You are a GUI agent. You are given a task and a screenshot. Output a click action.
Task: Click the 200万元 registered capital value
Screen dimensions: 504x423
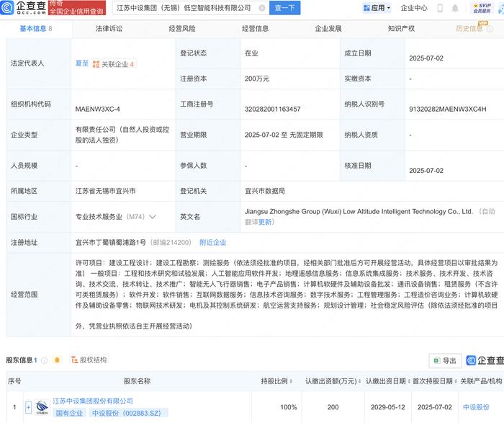click(257, 79)
